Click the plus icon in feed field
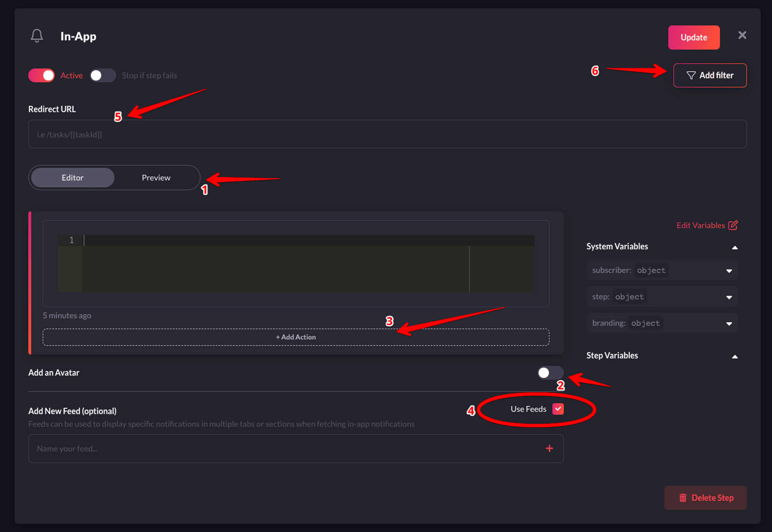The width and height of the screenshot is (772, 532). [549, 448]
